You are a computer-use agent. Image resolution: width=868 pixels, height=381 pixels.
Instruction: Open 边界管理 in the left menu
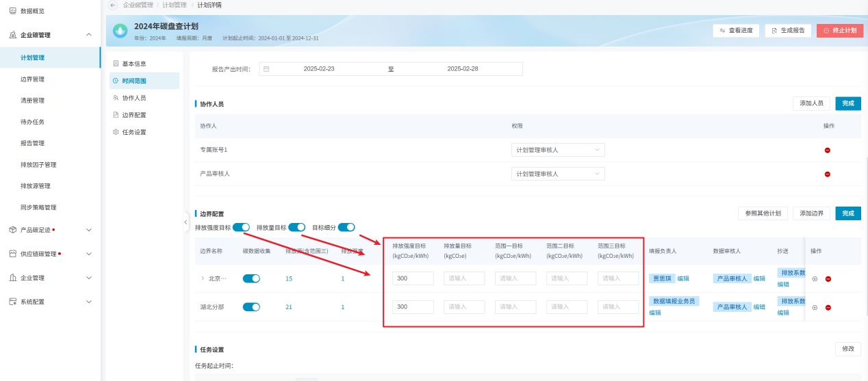point(33,79)
